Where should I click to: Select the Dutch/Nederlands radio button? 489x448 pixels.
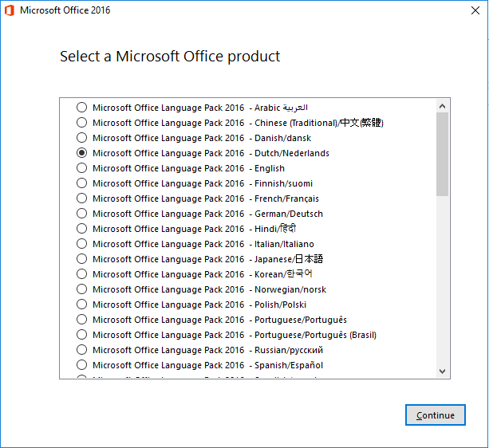pos(81,153)
